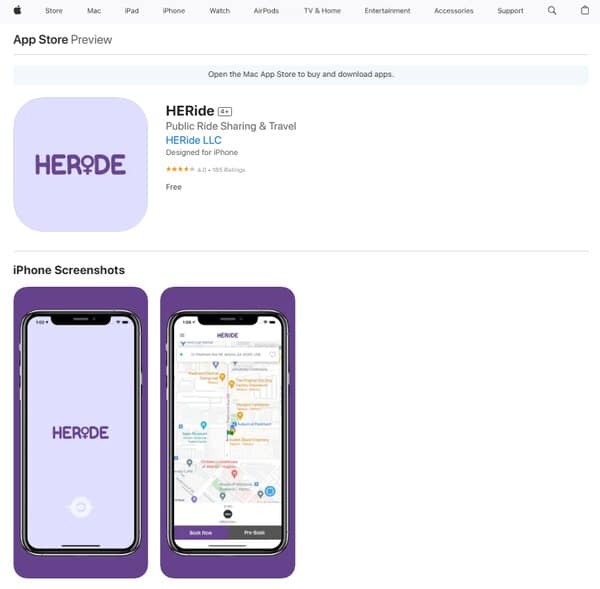
Task: Open the iPad menu item
Action: click(x=132, y=11)
